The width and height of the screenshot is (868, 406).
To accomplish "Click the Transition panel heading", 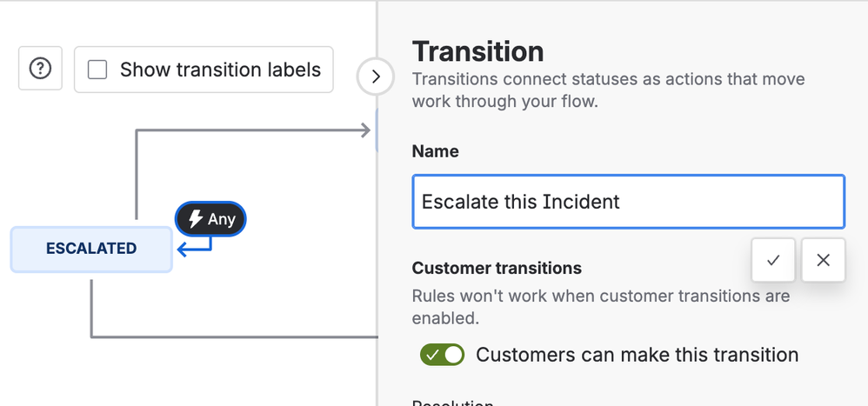I will 477,50.
